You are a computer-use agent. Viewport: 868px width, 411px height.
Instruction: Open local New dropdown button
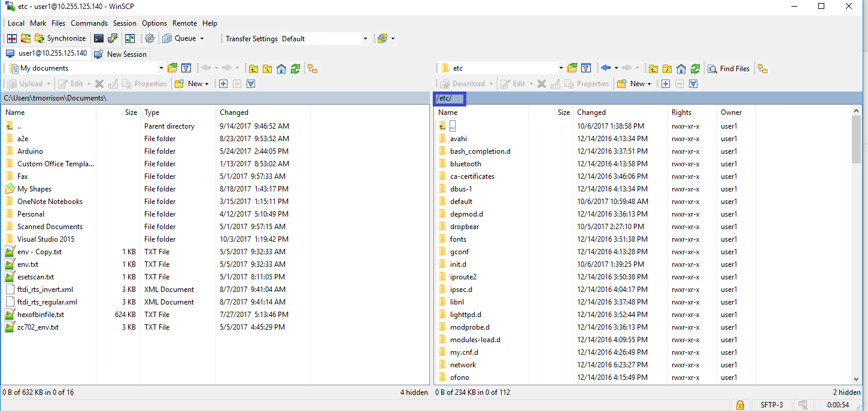(x=192, y=84)
